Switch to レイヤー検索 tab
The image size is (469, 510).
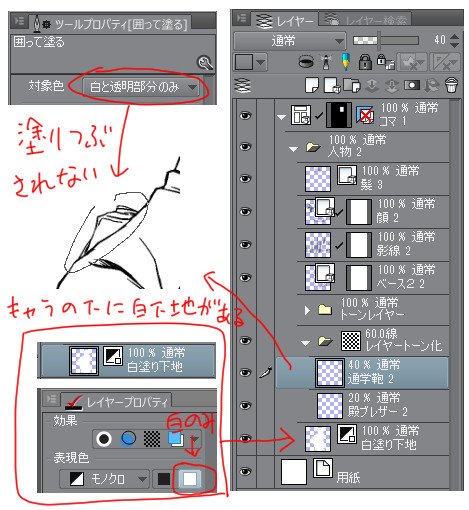pos(364,20)
